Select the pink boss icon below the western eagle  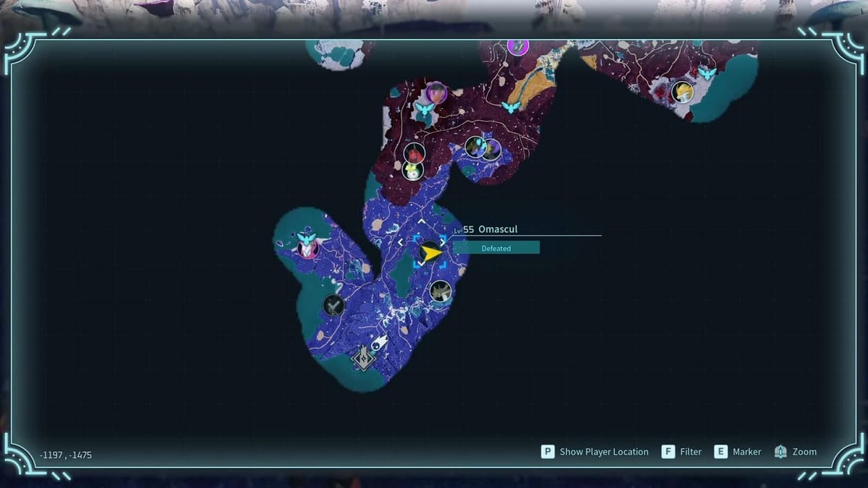click(308, 249)
